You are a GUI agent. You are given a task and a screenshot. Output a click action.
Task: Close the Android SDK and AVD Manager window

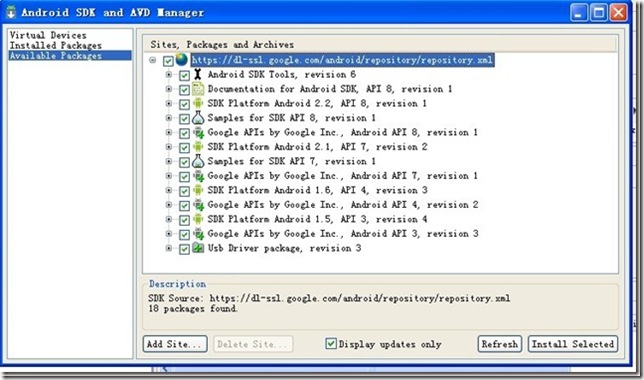click(618, 13)
